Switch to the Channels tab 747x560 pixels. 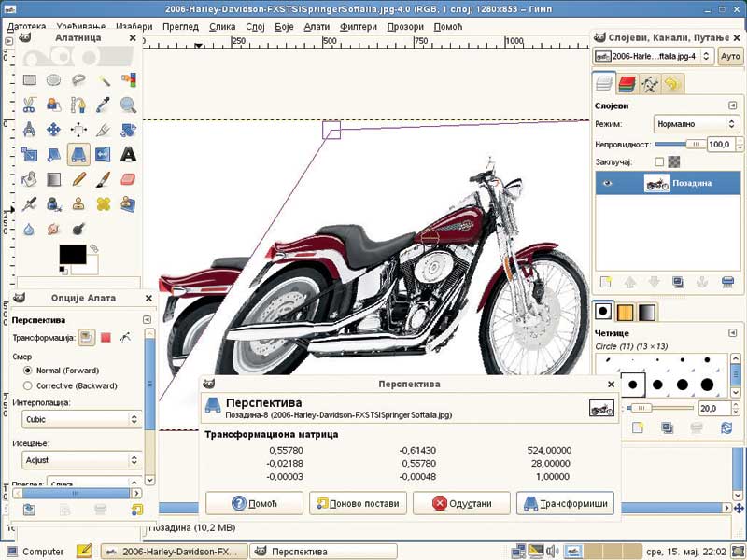627,84
